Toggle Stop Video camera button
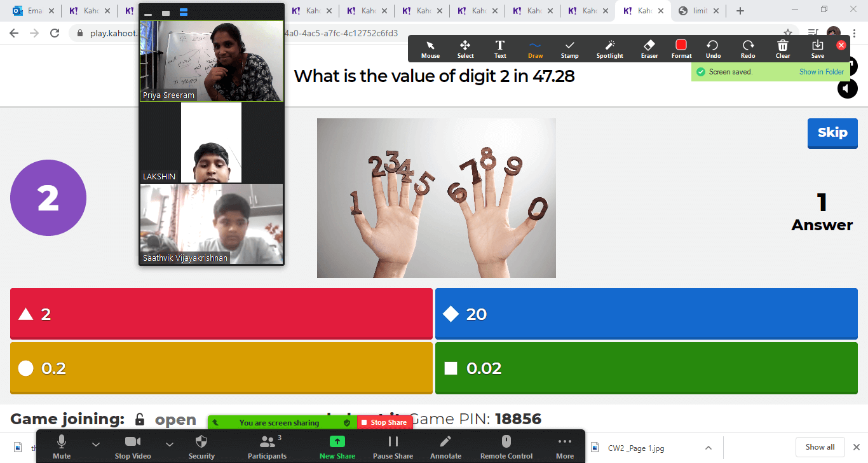The image size is (868, 463). 132,446
